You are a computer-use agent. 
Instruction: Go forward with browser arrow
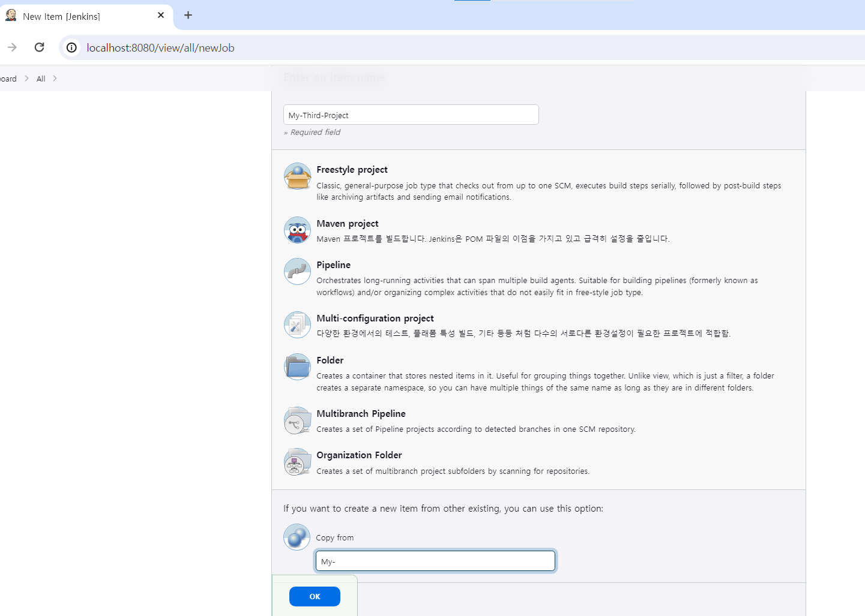click(x=12, y=47)
